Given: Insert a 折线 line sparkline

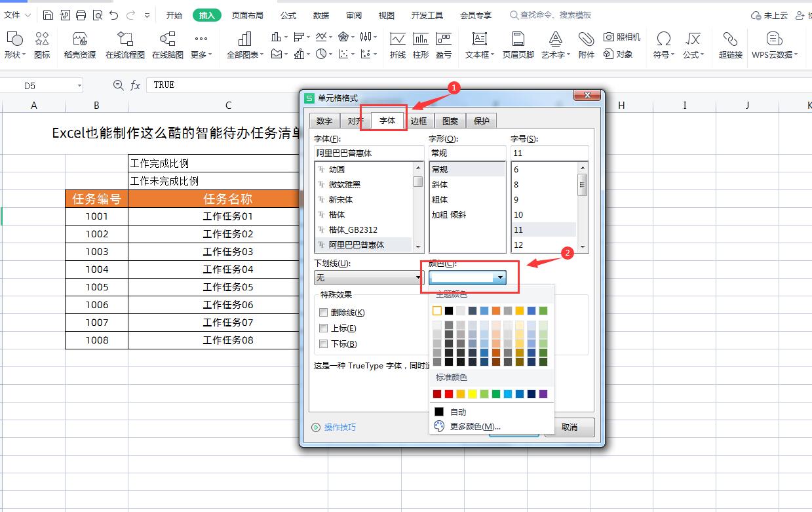Looking at the screenshot, I should point(398,45).
